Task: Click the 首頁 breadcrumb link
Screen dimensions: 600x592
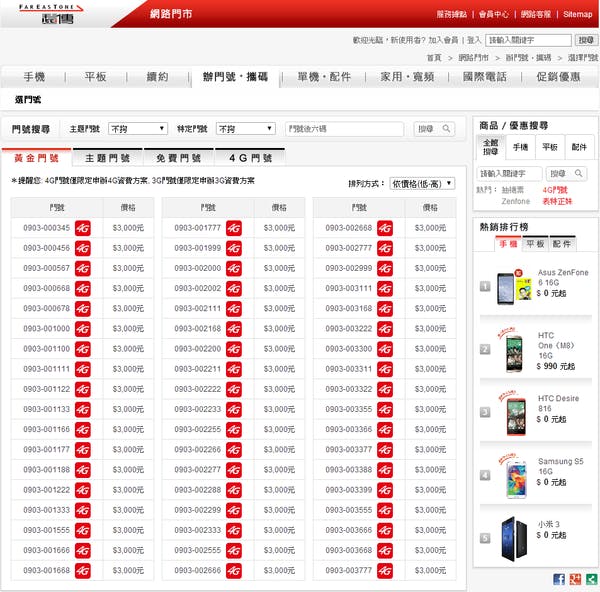Action: click(x=434, y=57)
